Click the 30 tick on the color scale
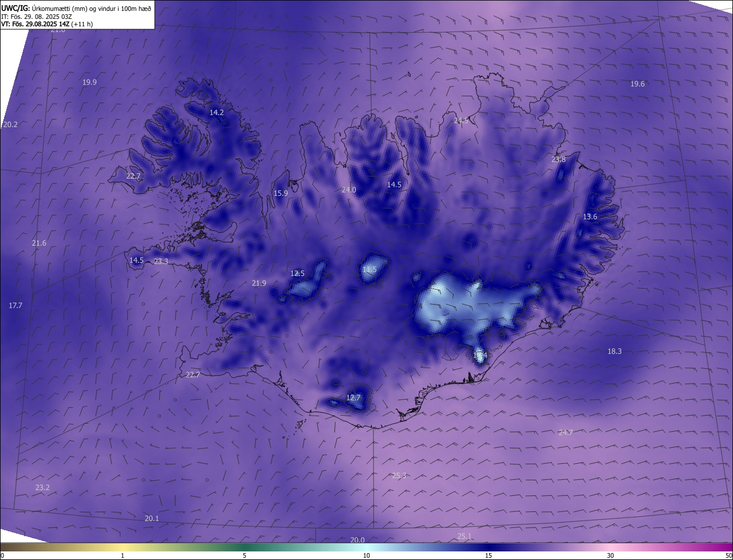733x560 pixels. (x=610, y=555)
